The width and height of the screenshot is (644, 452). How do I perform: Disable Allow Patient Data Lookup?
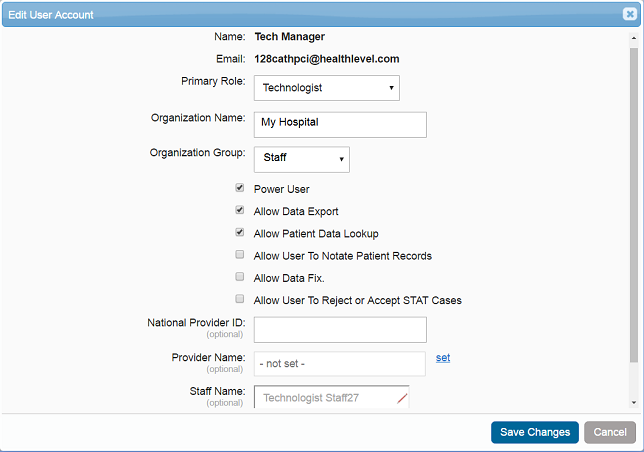click(240, 233)
